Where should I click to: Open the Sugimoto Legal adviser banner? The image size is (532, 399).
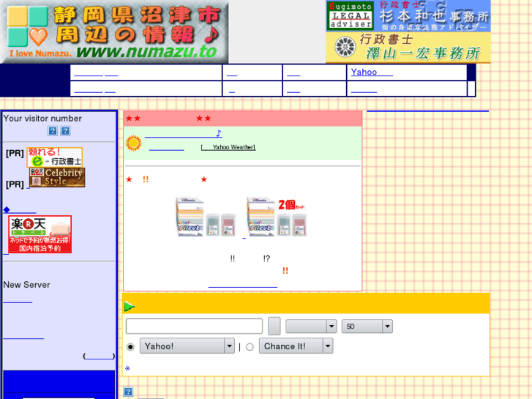pyautogui.click(x=408, y=16)
